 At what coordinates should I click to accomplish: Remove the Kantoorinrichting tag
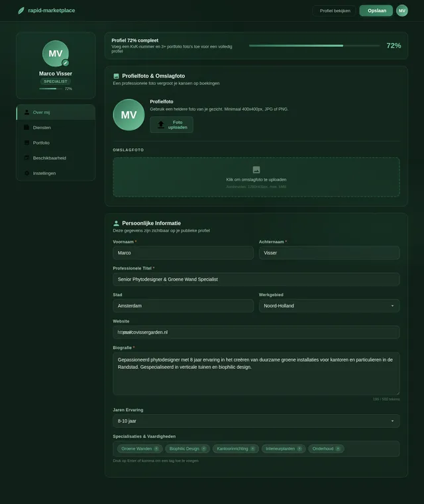click(252, 449)
